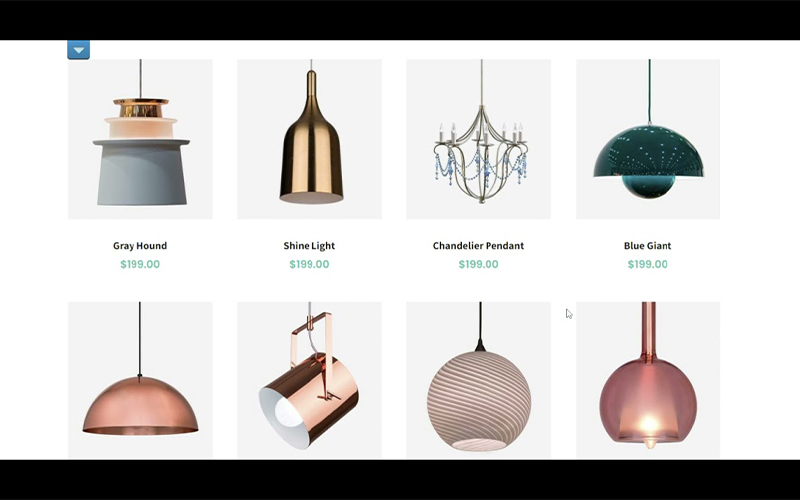
Task: Click the $199.00 price under Blue Giant
Action: point(647,264)
